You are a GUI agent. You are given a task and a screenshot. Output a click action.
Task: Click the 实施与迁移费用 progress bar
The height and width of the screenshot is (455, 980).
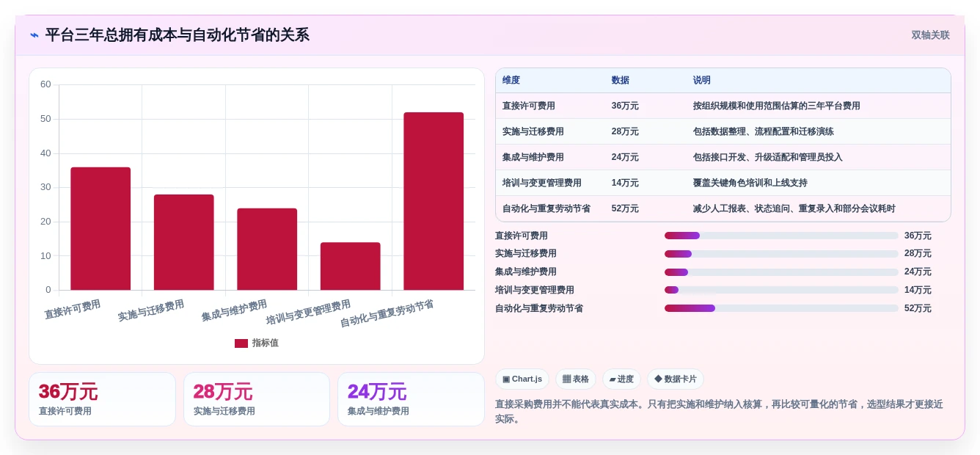click(x=781, y=254)
